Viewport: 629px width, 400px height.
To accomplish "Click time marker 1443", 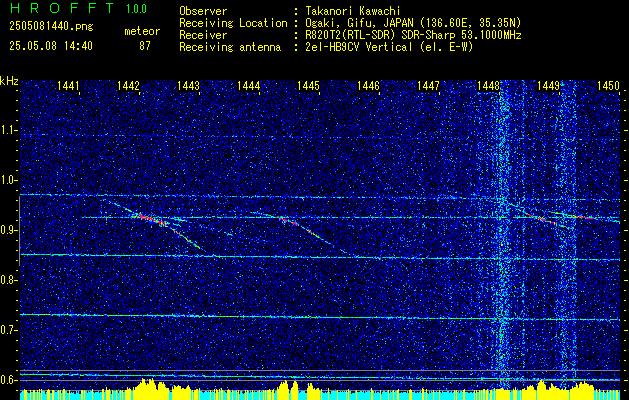I will point(188,85).
